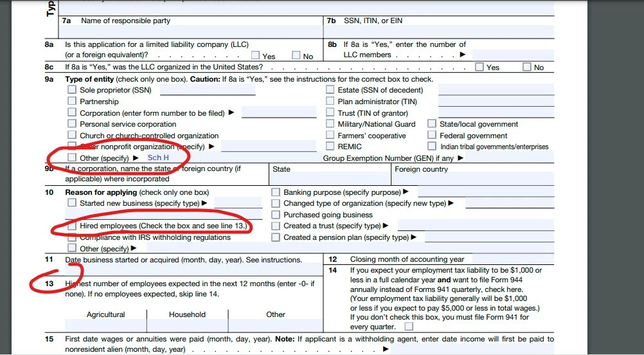Image resolution: width=644 pixels, height=355 pixels.
Task: Select Estate (SSN of decedent) checkbox
Action: coord(330,89)
